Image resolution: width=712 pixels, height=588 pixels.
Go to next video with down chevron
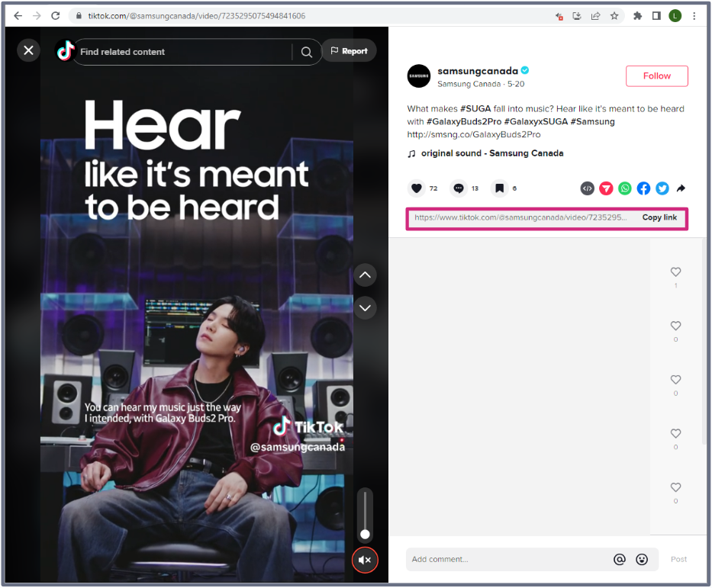click(x=365, y=307)
